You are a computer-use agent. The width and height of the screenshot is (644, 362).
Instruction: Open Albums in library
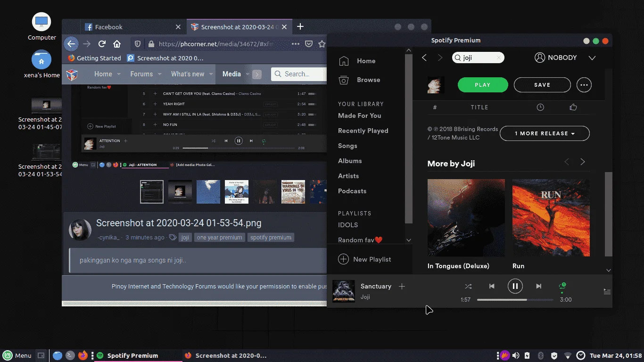pos(350,161)
